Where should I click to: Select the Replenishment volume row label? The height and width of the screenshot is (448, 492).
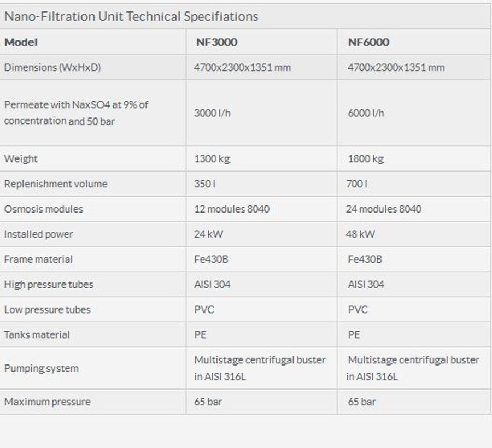56,184
